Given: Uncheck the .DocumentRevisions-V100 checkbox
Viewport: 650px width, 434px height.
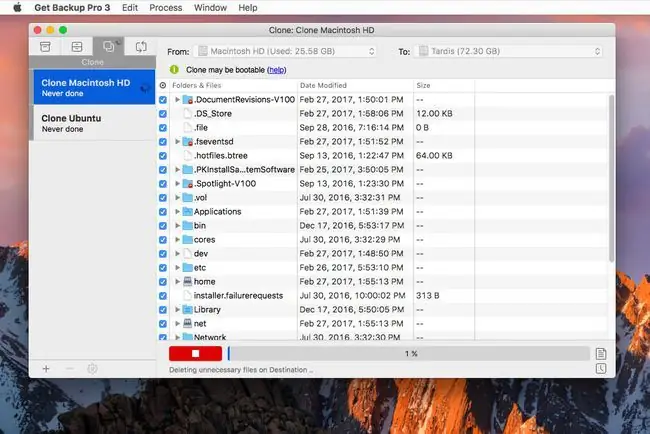Looking at the screenshot, I should click(163, 99).
